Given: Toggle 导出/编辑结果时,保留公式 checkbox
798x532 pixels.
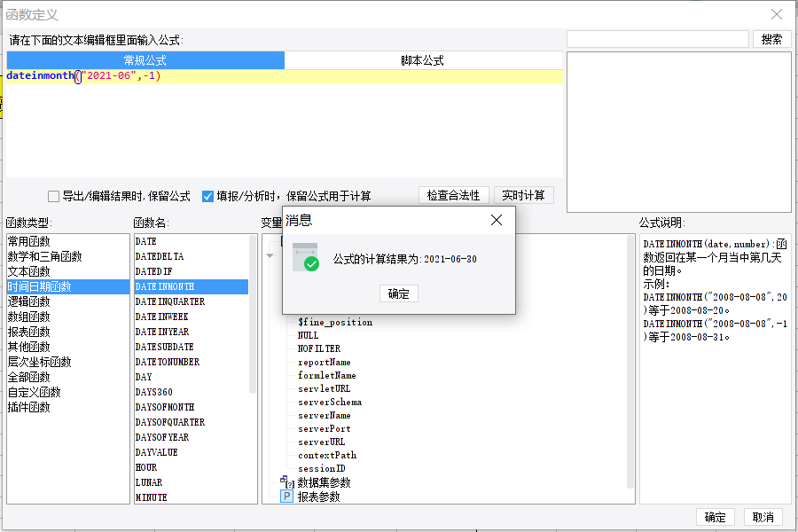Looking at the screenshot, I should pyautogui.click(x=53, y=196).
